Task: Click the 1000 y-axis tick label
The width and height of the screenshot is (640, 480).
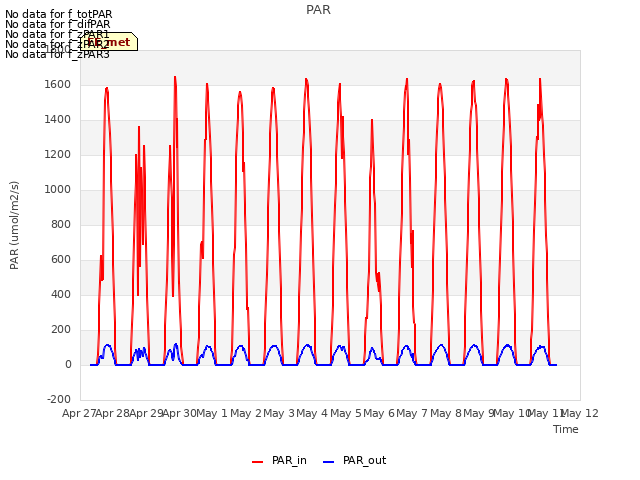Action: pos(58,190)
